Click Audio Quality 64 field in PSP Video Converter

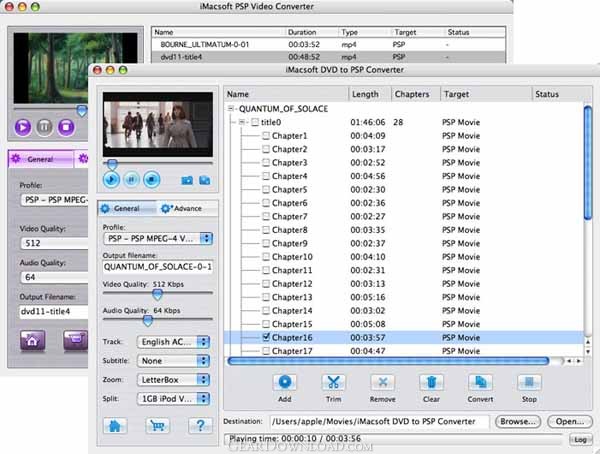pyautogui.click(x=54, y=277)
